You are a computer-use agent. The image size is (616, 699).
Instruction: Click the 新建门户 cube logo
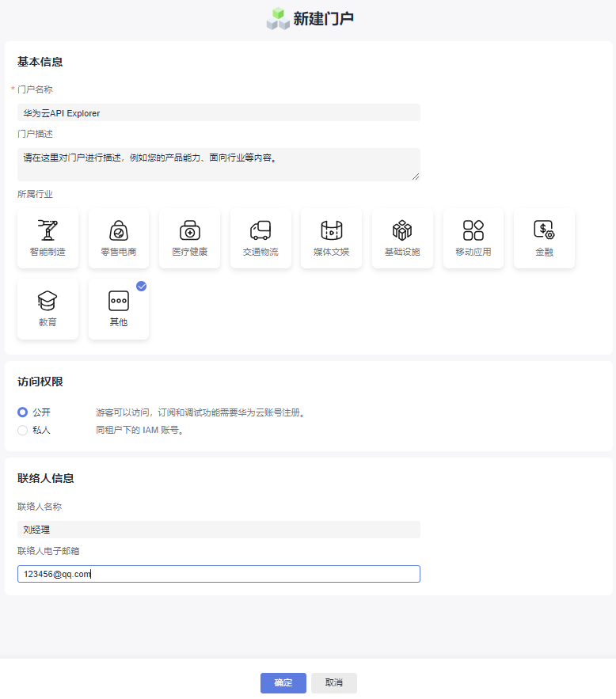coord(278,19)
